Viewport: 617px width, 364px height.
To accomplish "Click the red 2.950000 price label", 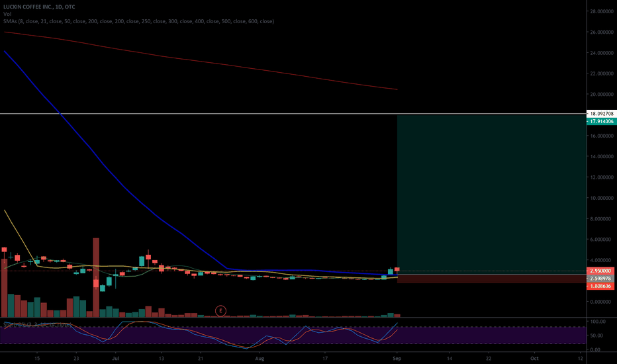I will 600,271.
